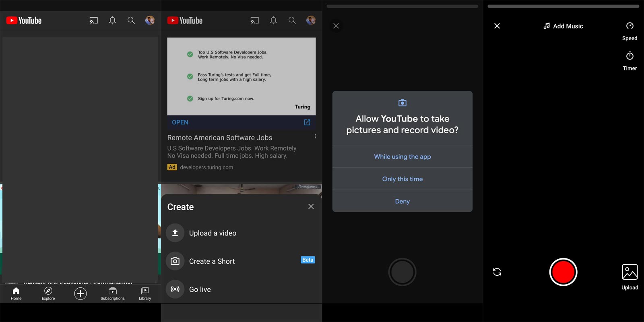
Task: Tap the cast icon in second screen
Action: [254, 21]
